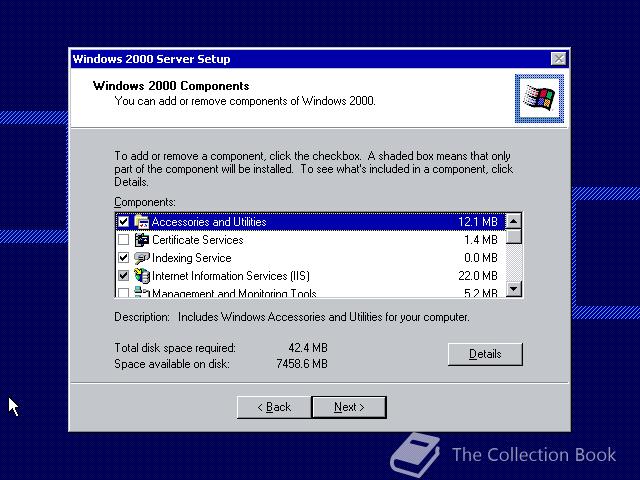The width and height of the screenshot is (640, 480).
Task: Close the Windows 2000 Server Setup dialog
Action: 558,59
